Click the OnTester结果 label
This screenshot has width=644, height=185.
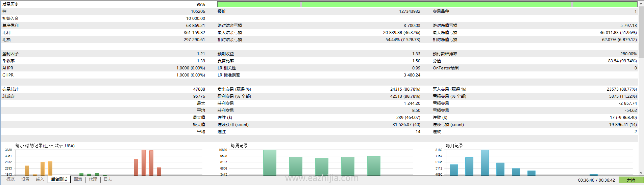(446, 68)
